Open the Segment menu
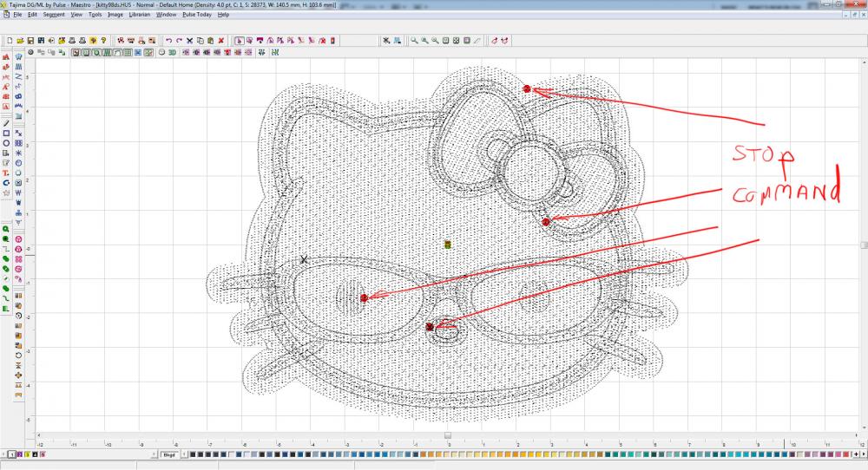Screen dimensions: 868x470 tap(54, 15)
